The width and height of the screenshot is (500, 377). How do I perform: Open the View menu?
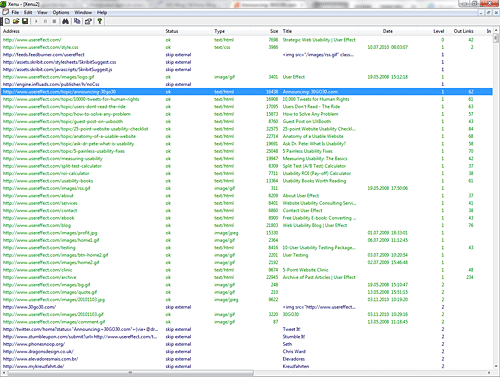click(x=42, y=12)
